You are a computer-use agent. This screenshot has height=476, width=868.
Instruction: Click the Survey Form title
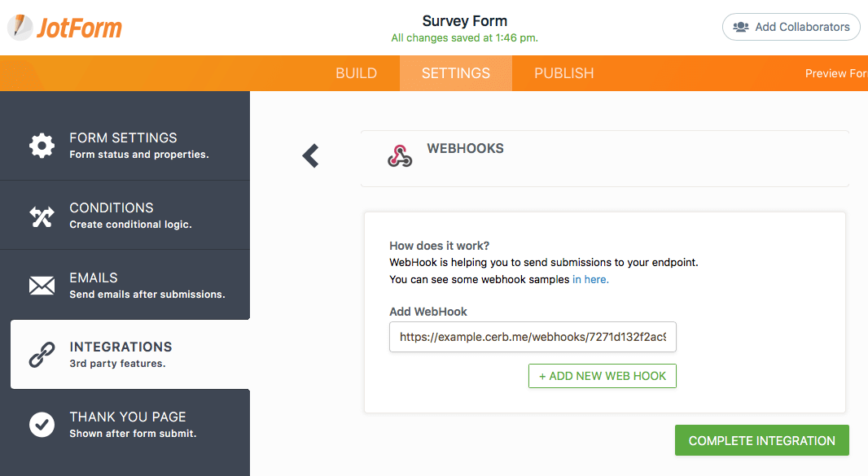pyautogui.click(x=464, y=21)
